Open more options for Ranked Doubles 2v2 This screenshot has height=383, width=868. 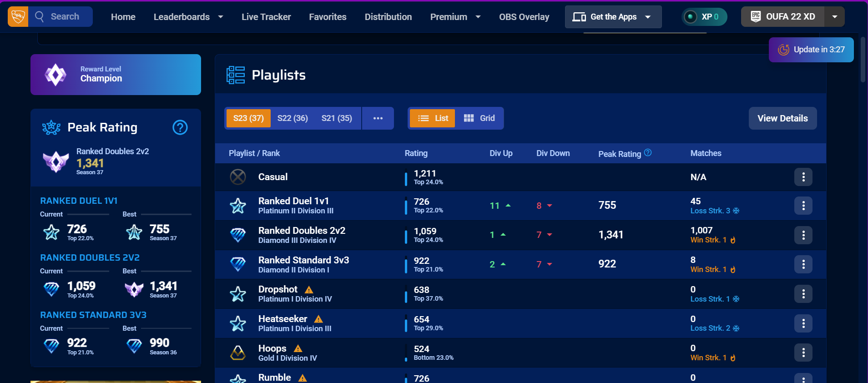[803, 235]
